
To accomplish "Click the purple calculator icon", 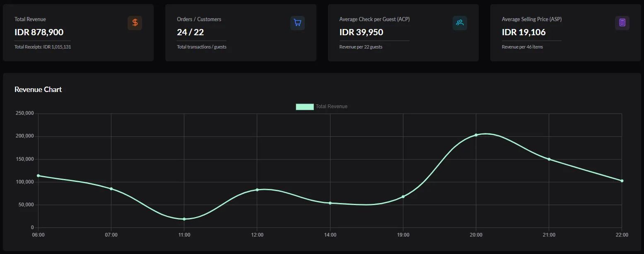I will [x=622, y=23].
